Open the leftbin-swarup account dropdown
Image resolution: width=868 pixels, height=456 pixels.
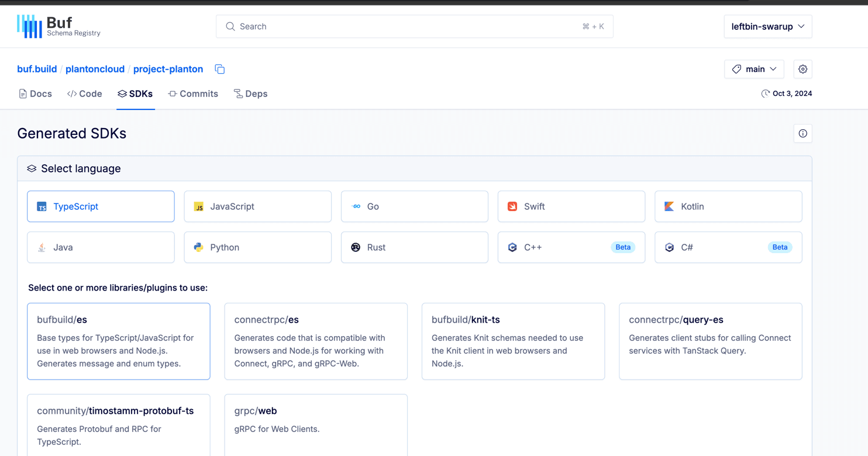(x=768, y=26)
